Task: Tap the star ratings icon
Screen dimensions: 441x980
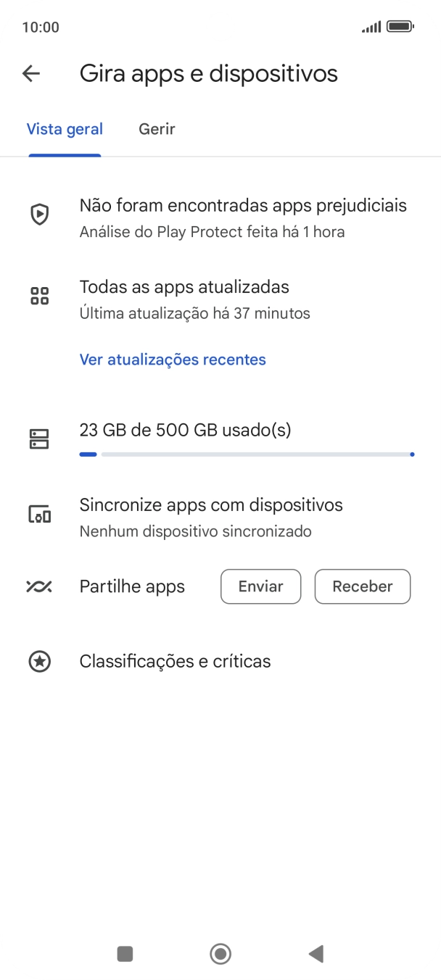Action: point(39,661)
